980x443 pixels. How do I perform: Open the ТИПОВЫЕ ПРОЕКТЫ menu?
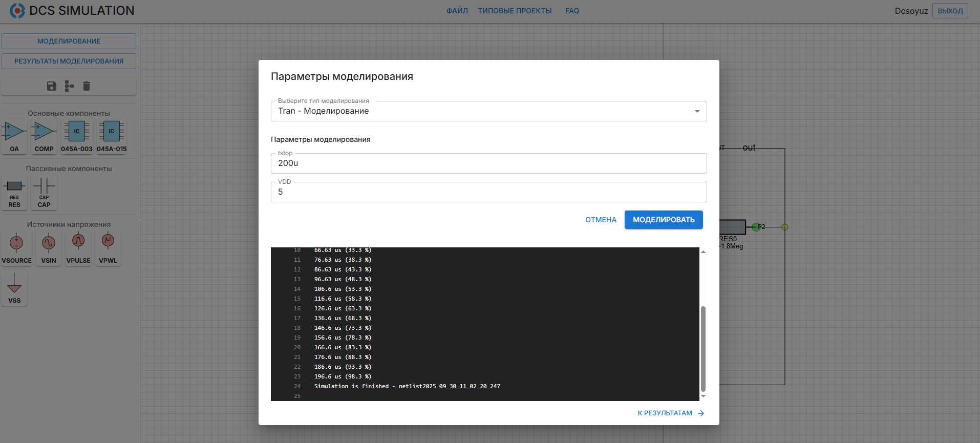(x=515, y=11)
